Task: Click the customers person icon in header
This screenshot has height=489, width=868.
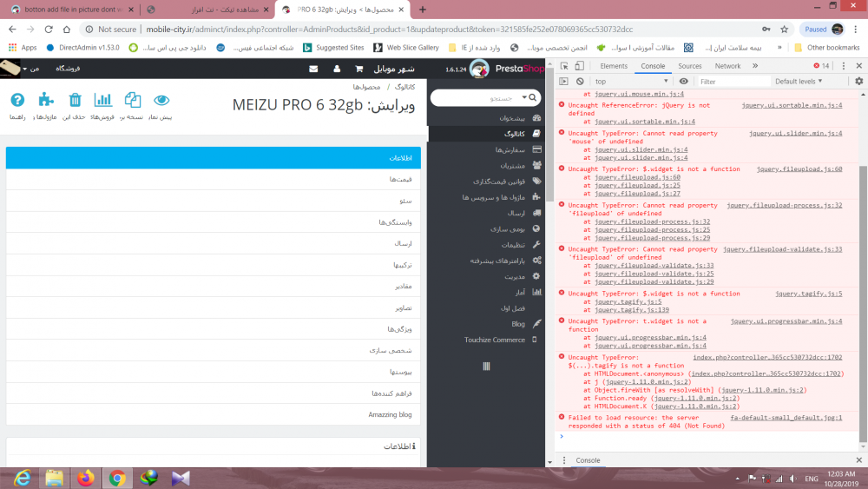Action: [x=337, y=69]
